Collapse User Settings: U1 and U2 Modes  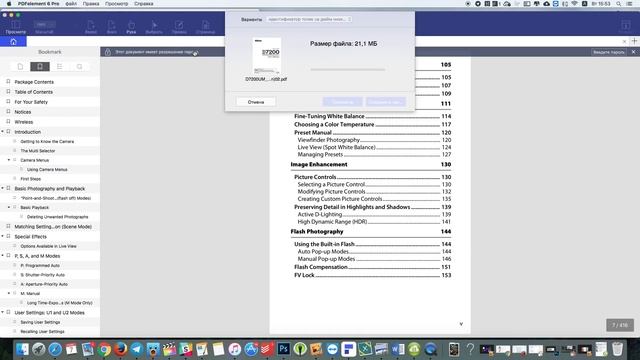2,312
